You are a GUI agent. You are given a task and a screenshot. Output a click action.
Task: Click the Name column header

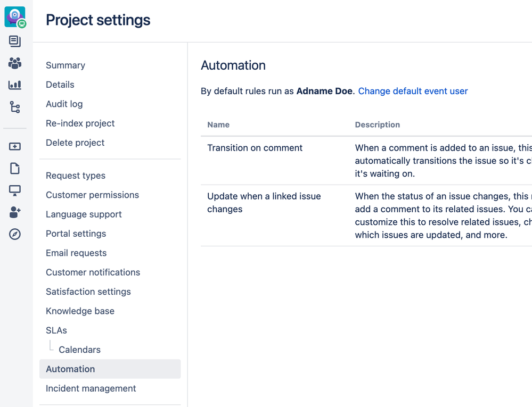tap(218, 124)
